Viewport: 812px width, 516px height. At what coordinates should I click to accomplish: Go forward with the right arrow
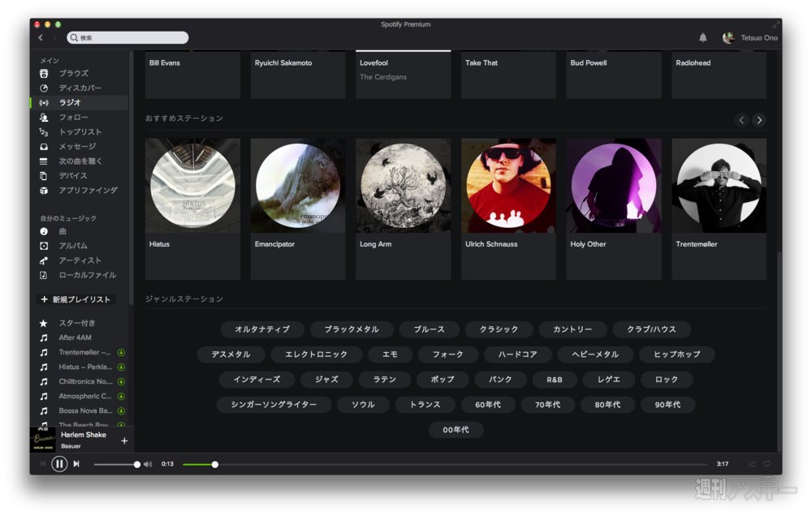pos(54,38)
